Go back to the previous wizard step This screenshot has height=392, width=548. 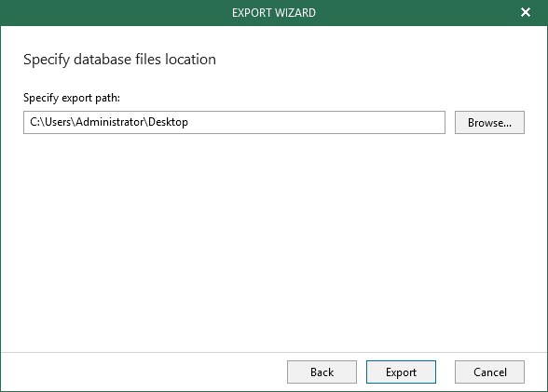tap(322, 372)
